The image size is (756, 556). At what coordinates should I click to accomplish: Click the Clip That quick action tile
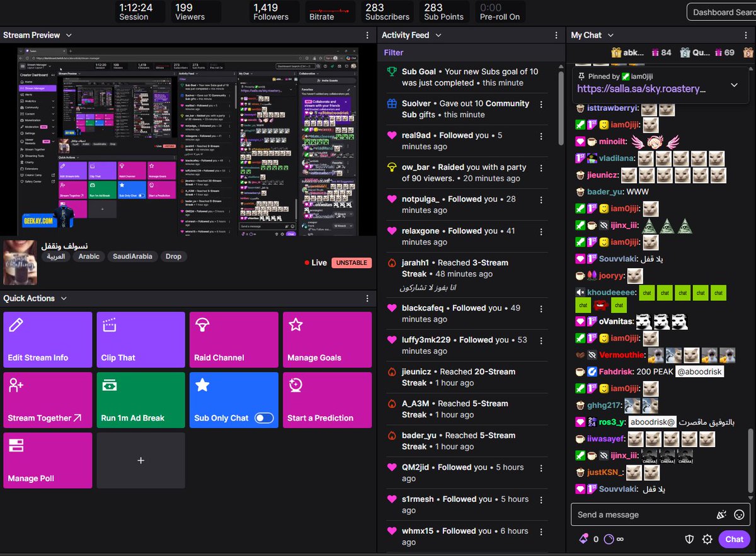[140, 339]
